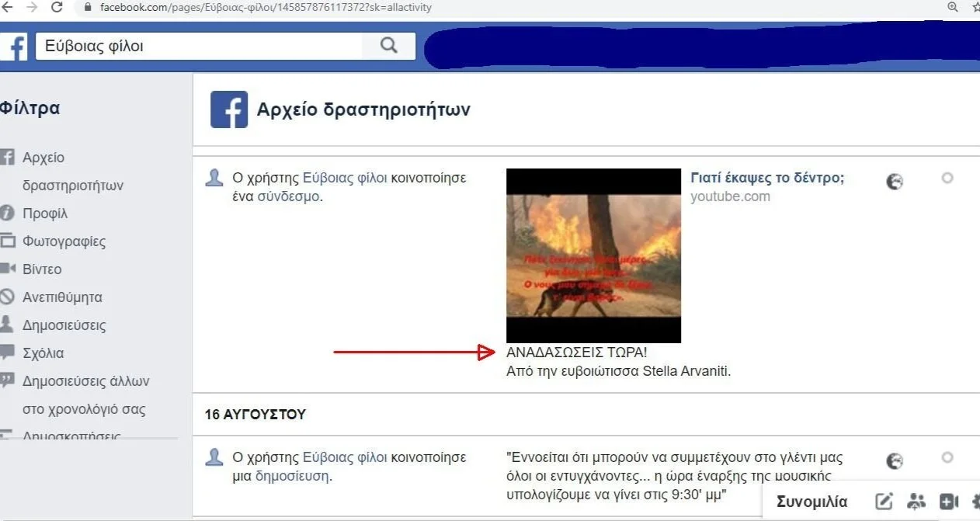Select the highlight circle on the shared link post

coord(947,178)
